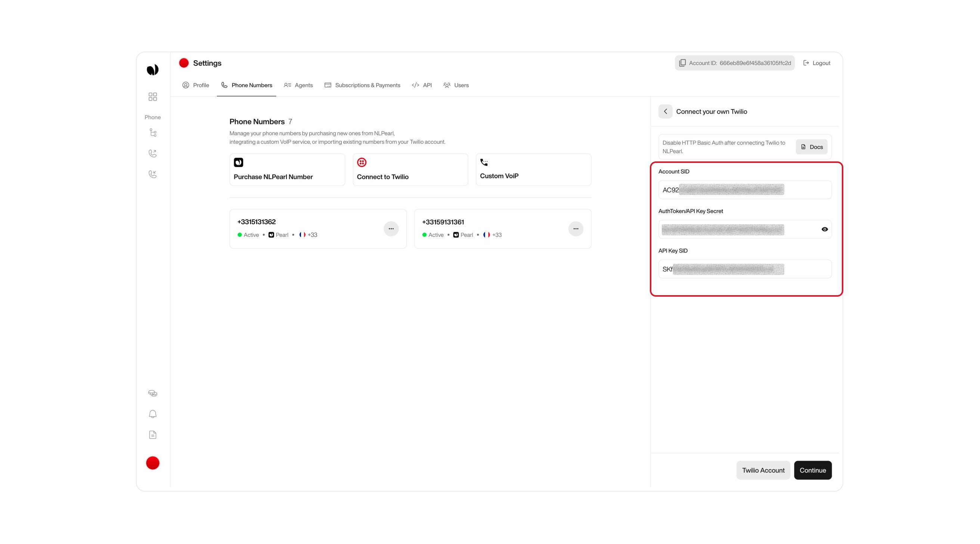Collapse the Connect your own Twilio panel

pos(666,111)
